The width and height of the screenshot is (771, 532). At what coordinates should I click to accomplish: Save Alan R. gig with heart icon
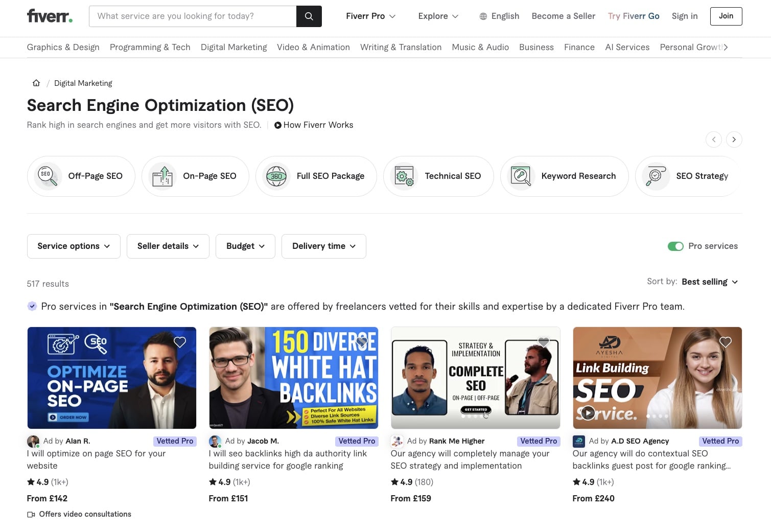coord(180,342)
